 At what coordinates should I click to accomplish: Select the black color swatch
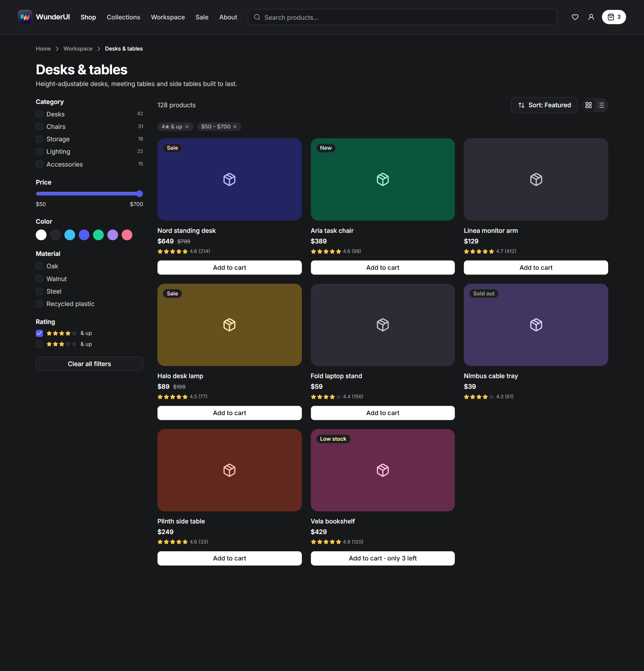(x=56, y=235)
